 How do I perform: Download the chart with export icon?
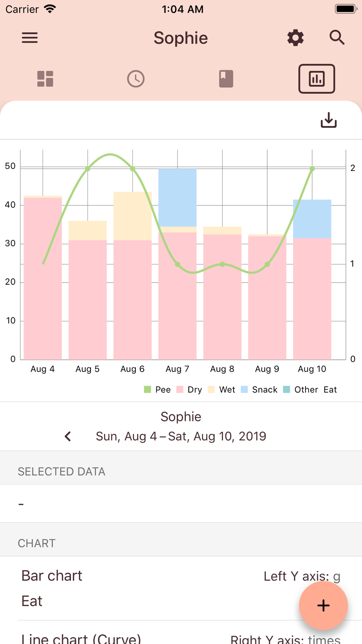point(328,120)
